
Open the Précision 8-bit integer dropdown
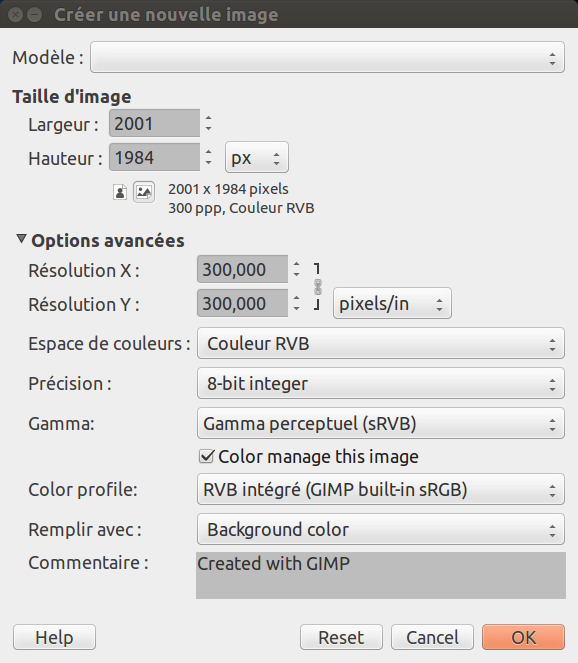click(x=381, y=384)
